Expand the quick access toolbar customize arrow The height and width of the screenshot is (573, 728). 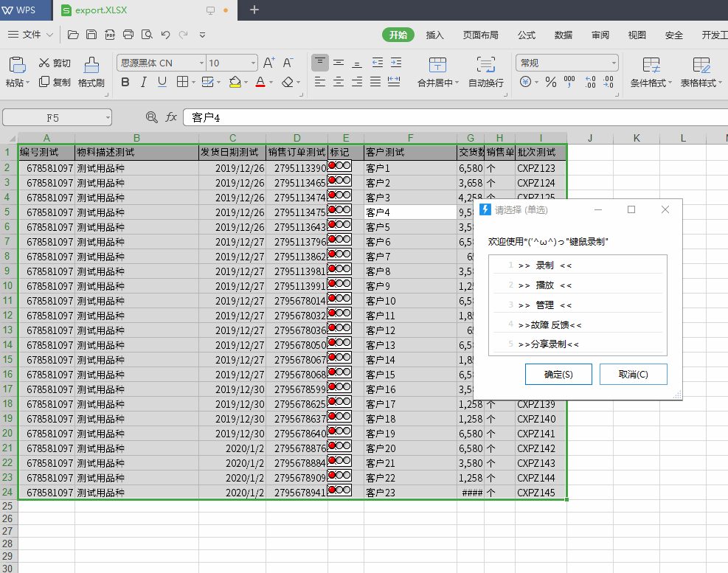click(202, 35)
